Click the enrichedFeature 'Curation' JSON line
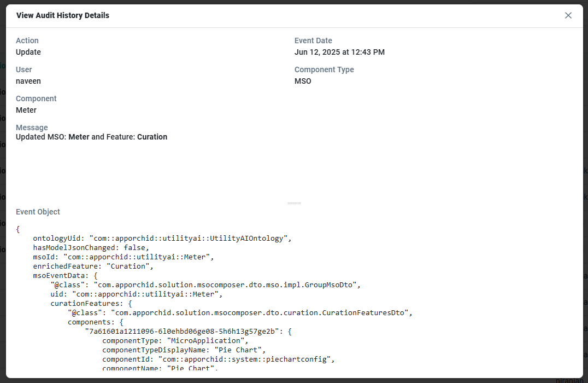588x383 pixels. coord(92,266)
